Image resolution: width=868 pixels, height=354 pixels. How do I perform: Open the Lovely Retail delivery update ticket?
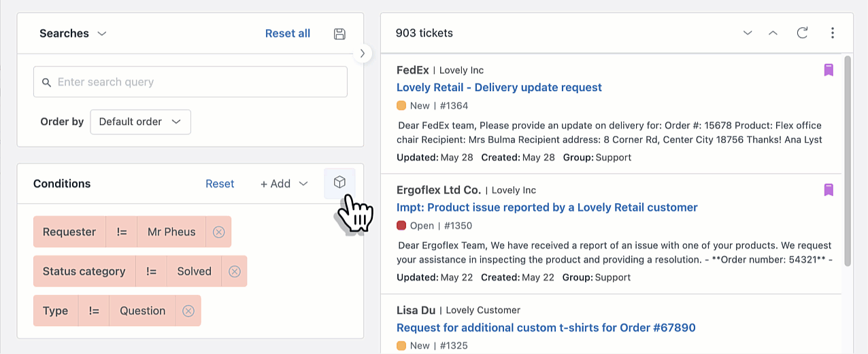coord(499,87)
